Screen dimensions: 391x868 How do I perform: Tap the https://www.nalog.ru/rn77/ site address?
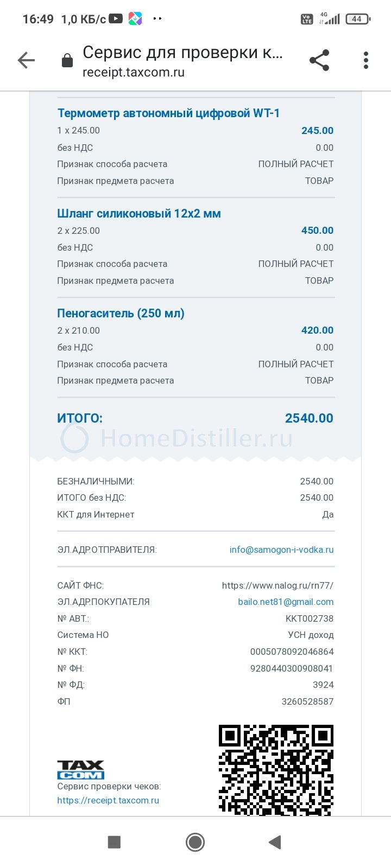[x=278, y=585]
